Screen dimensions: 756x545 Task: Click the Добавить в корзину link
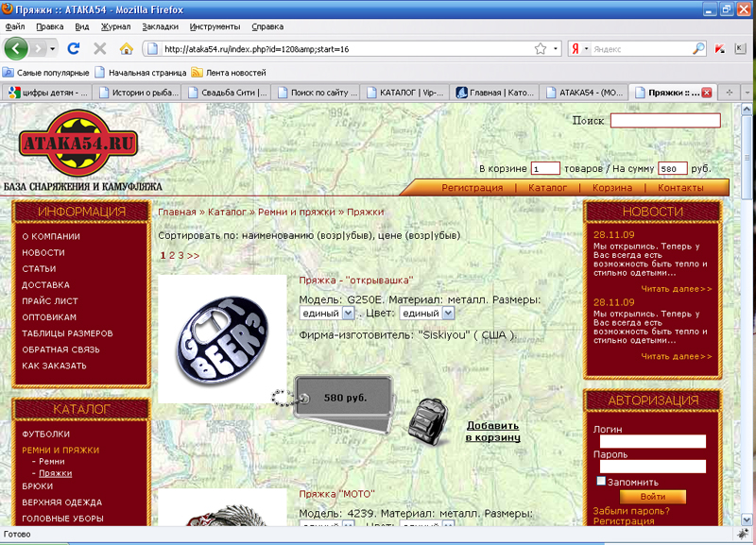492,432
